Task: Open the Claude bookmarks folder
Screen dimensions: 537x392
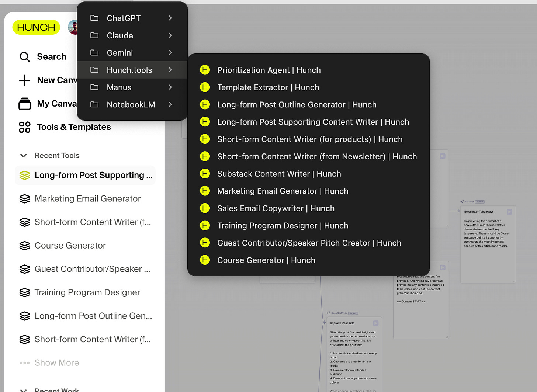Action: (132, 35)
